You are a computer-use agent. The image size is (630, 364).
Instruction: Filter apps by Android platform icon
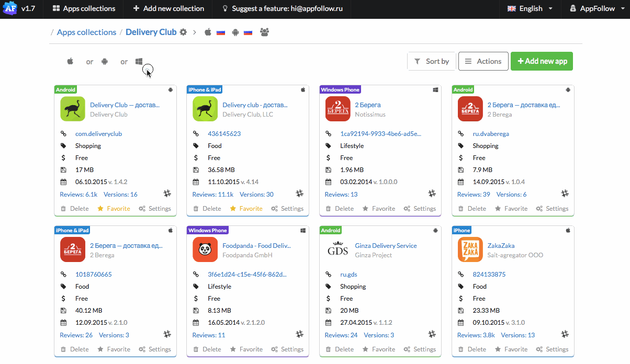[105, 61]
